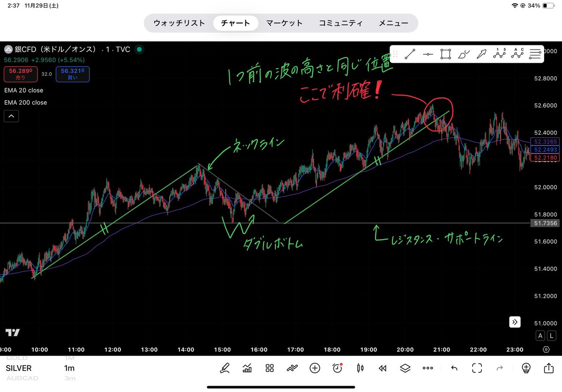The image size is (562, 392).
Task: Toggle auto scale A button
Action: pos(540,336)
